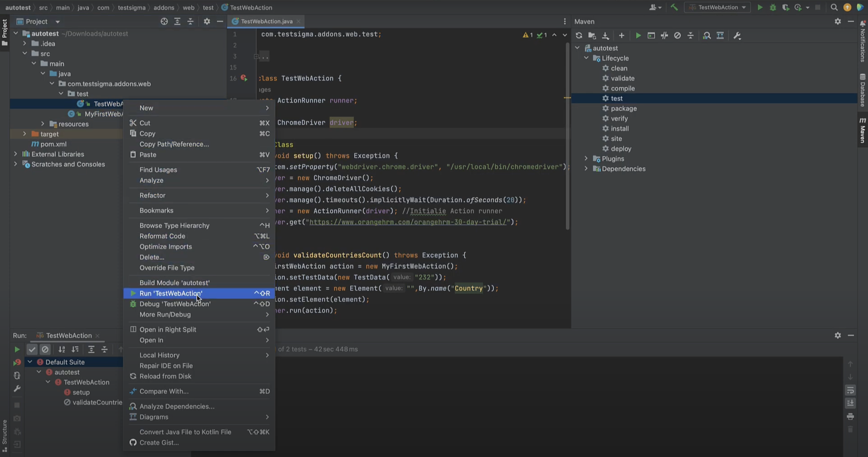
Task: Toggle scroll to end in Run console
Action: click(850, 403)
